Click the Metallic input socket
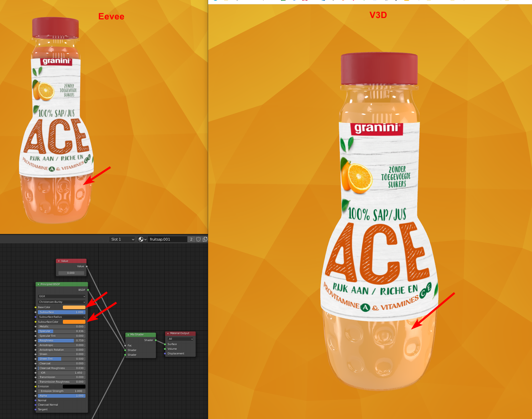Screen dimensions: 532x419 [x=36, y=326]
